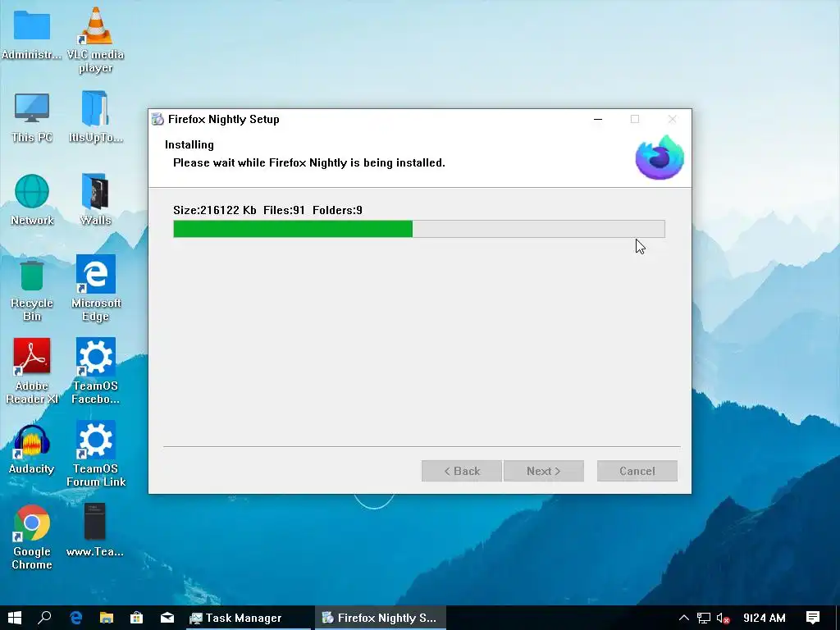
Task: Click the "Size:216122 Kb Files:91 Folders:9" text
Action: click(268, 210)
